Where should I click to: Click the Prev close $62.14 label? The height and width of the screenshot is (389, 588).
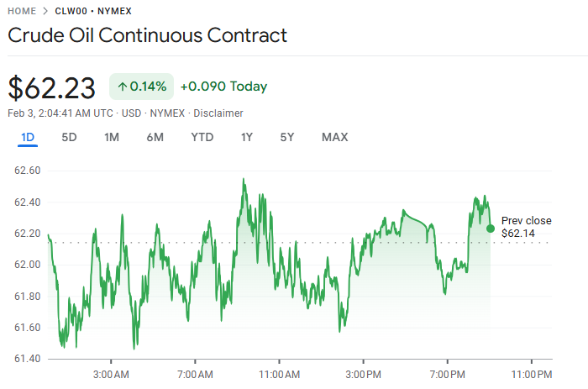tap(526, 227)
